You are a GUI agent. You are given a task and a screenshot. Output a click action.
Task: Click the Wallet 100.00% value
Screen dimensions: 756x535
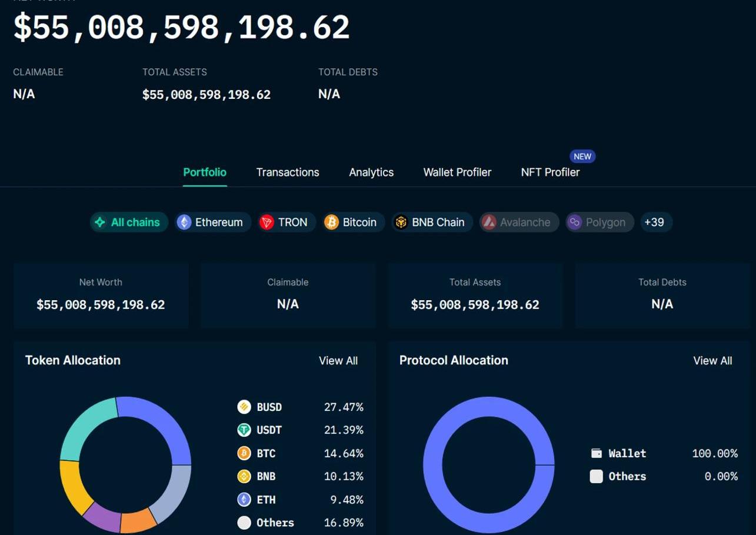tap(715, 453)
